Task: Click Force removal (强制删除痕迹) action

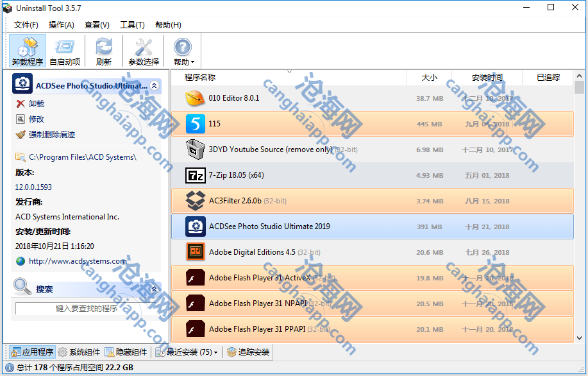Action: click(51, 135)
